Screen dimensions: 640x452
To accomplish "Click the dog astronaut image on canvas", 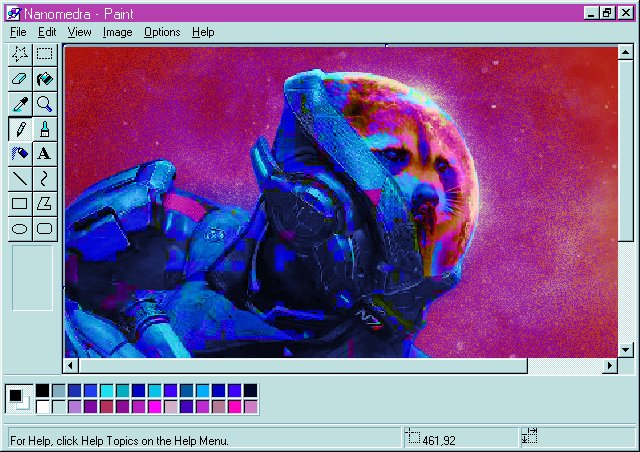I will (341, 203).
